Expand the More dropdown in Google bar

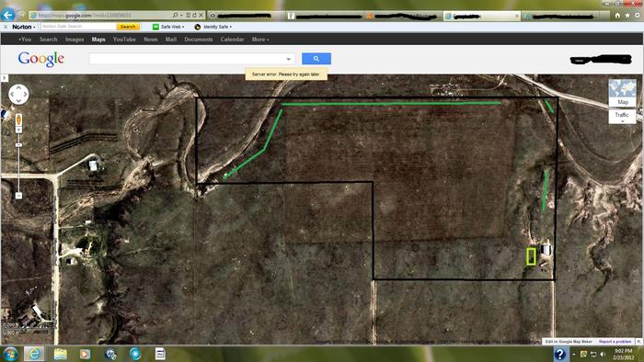(x=260, y=40)
